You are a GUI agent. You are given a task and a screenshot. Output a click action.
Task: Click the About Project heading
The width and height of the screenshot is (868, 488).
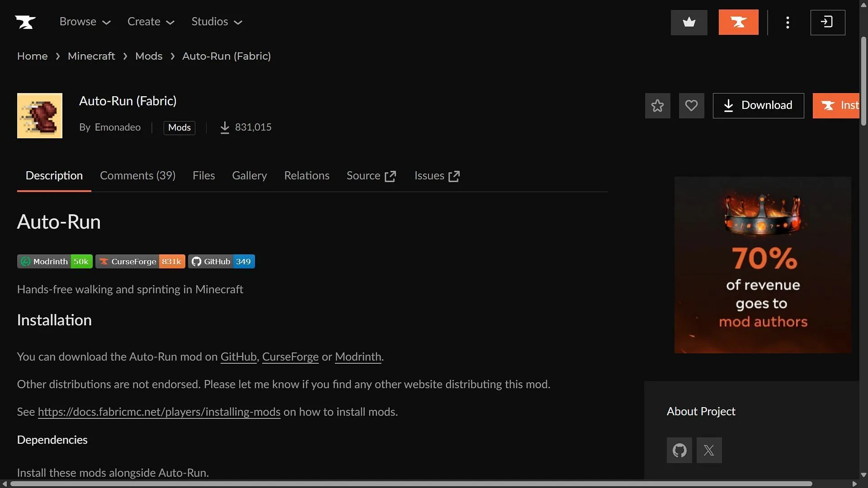coord(701,412)
